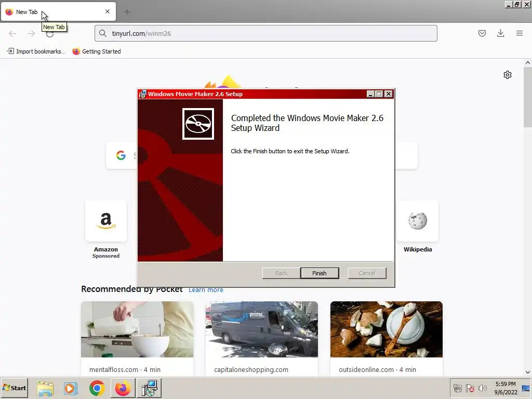Restore down the Firefox window
The image size is (532, 399).
pos(517,4)
